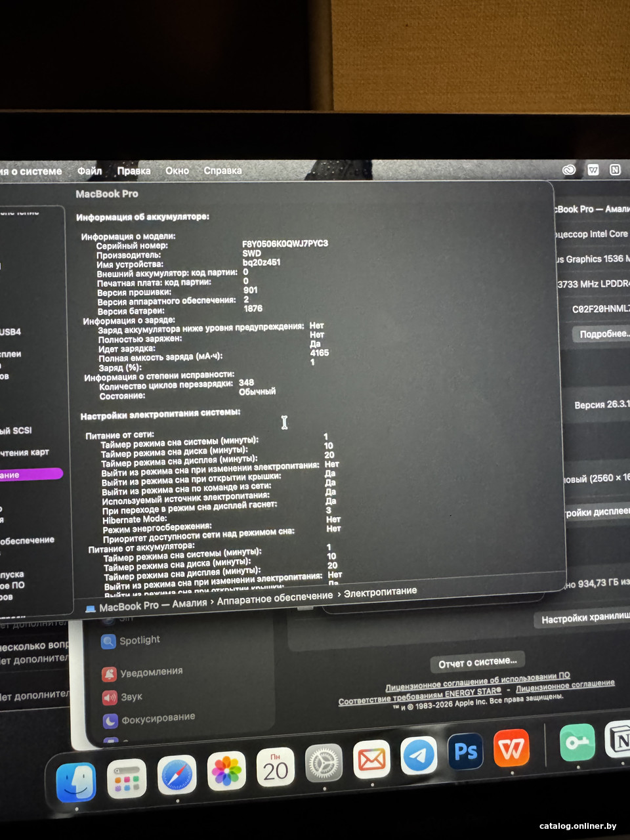Select highlighted Электропитание item in sidebar

click(30, 474)
